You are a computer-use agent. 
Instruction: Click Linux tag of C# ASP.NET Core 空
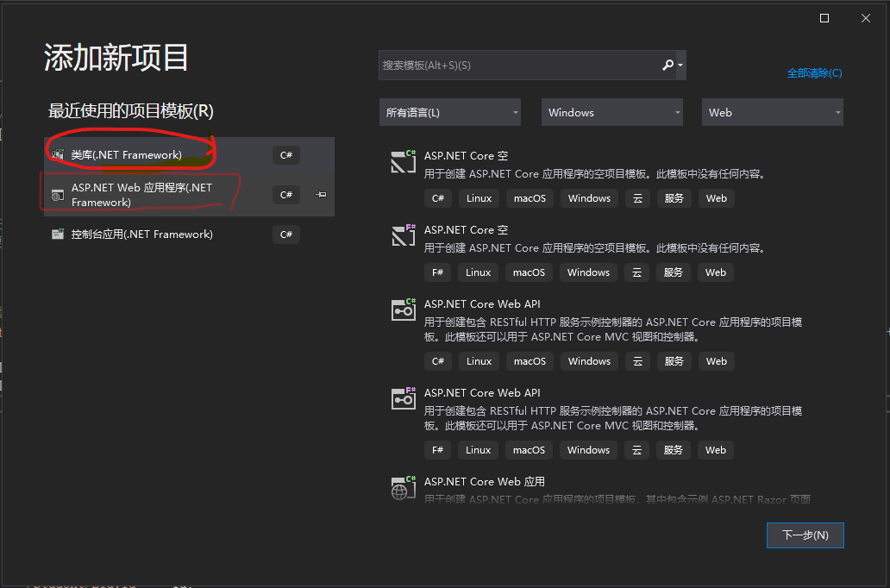click(x=479, y=198)
